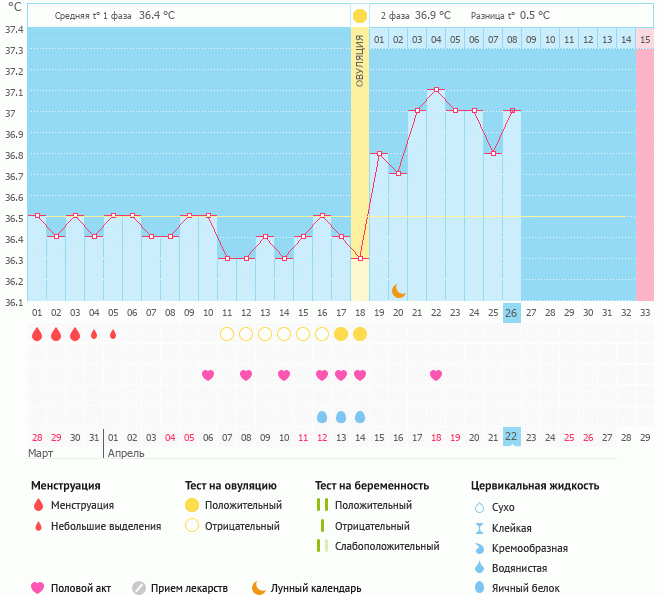Click the intercourse heart icon on day 22
Viewport: 663px width, 595px height.
click(436, 375)
